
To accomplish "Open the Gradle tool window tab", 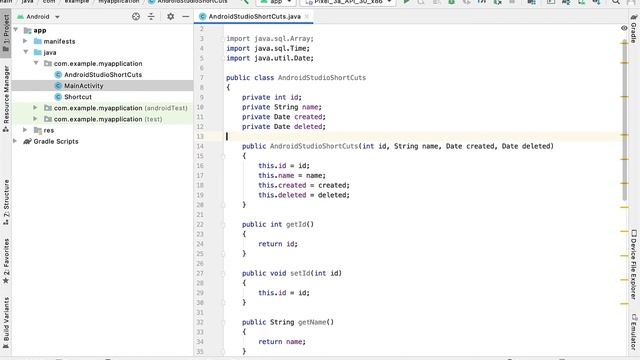I will coord(633,29).
